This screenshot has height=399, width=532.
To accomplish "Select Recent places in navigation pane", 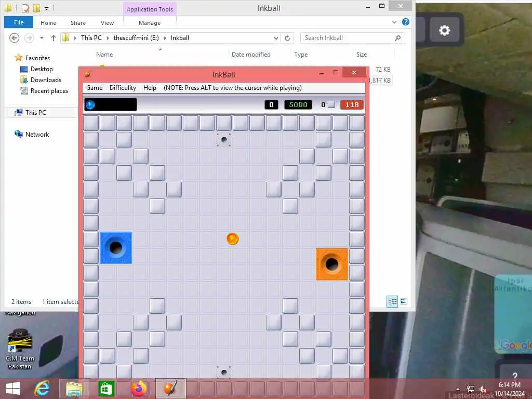I will click(49, 90).
